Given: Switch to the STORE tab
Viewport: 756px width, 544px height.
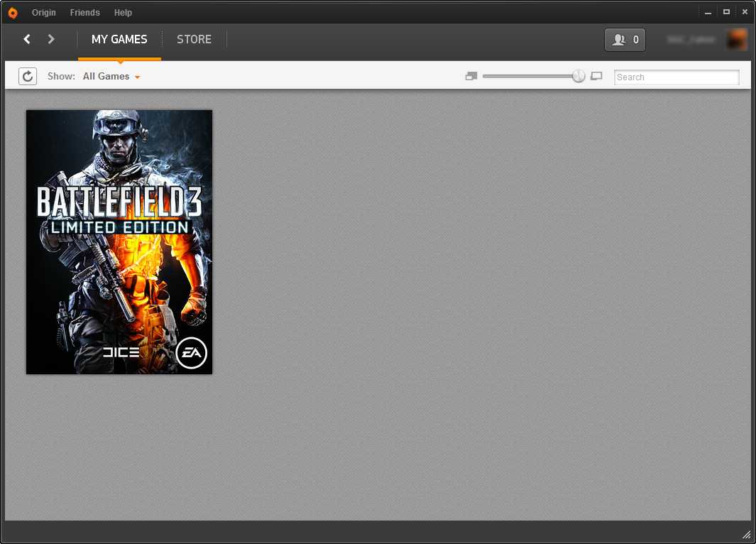Looking at the screenshot, I should tap(194, 40).
